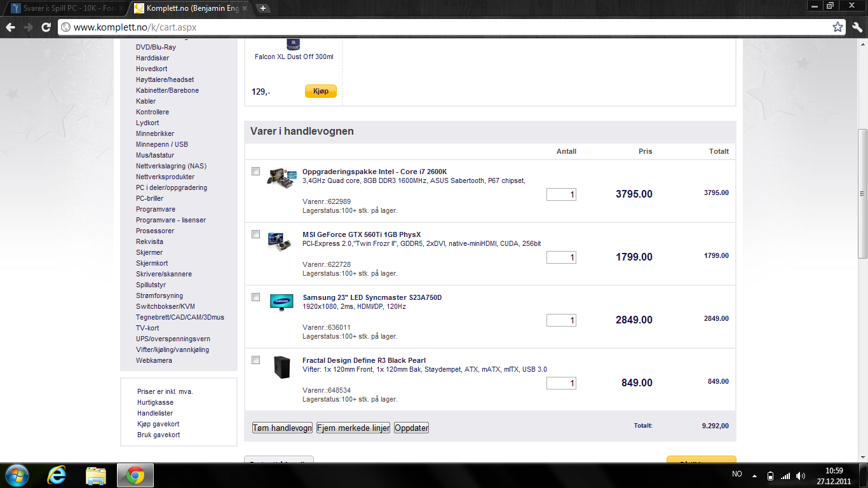Open the Nettverkslagring (NAS) category
This screenshot has width=868, height=488.
(x=171, y=166)
